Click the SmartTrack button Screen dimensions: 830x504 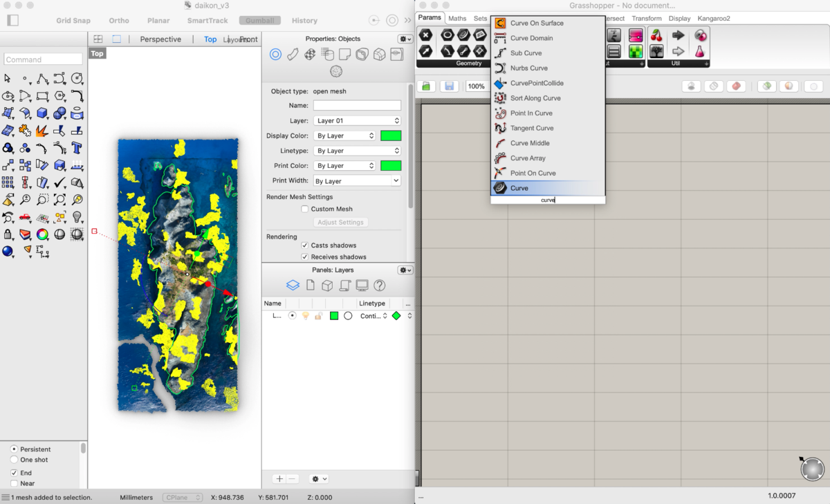(x=207, y=21)
